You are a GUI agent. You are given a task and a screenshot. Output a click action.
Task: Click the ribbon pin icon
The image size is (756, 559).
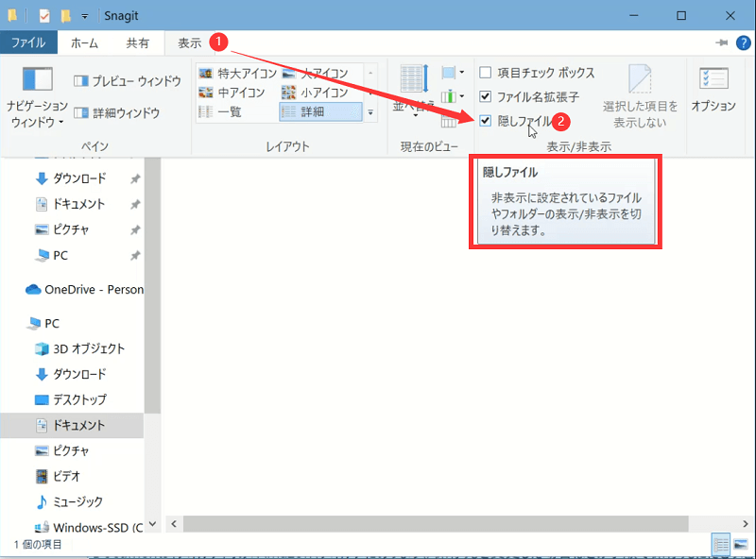(x=721, y=42)
